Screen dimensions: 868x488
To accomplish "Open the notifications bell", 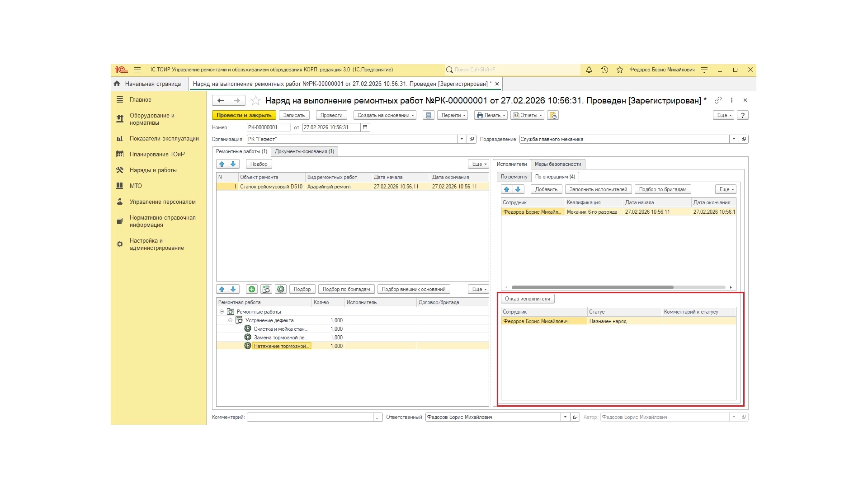I will 589,70.
